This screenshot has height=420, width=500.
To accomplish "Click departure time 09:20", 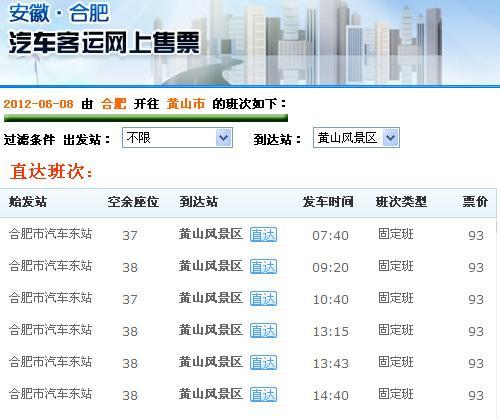I will (330, 268).
